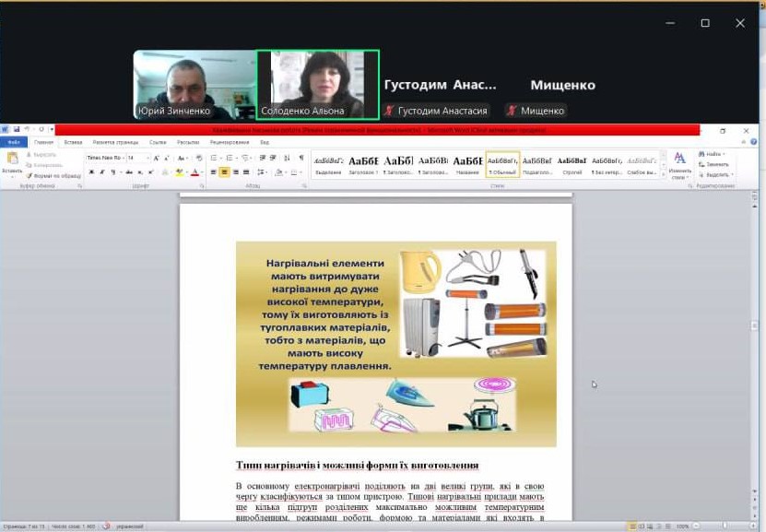Switch to Разметка страницы tab
Screen dimensions: 766x532
115,143
